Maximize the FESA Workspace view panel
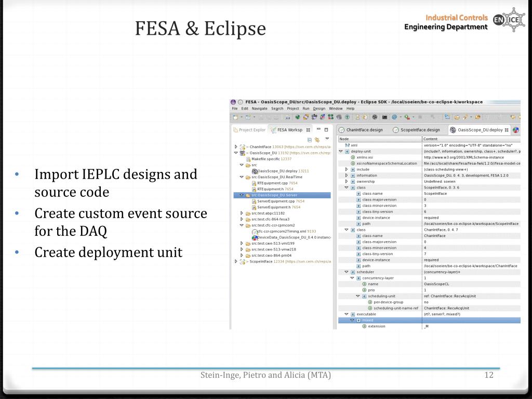532x399 pixels. tap(326, 129)
